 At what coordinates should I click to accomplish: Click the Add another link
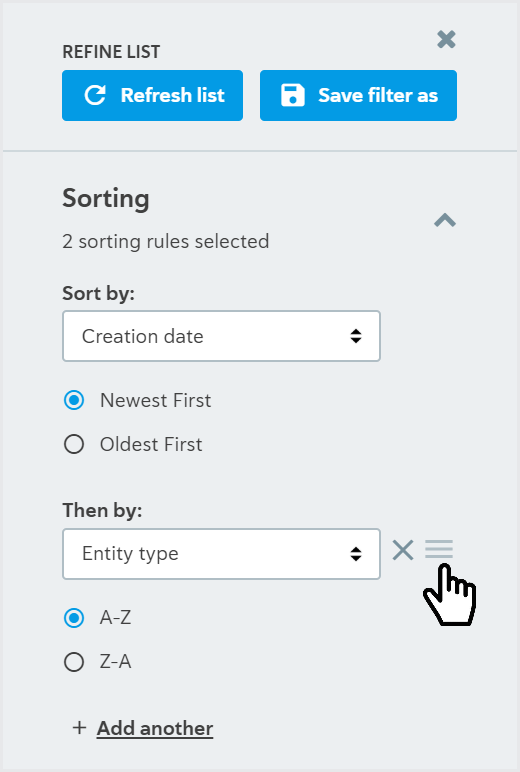tap(155, 728)
